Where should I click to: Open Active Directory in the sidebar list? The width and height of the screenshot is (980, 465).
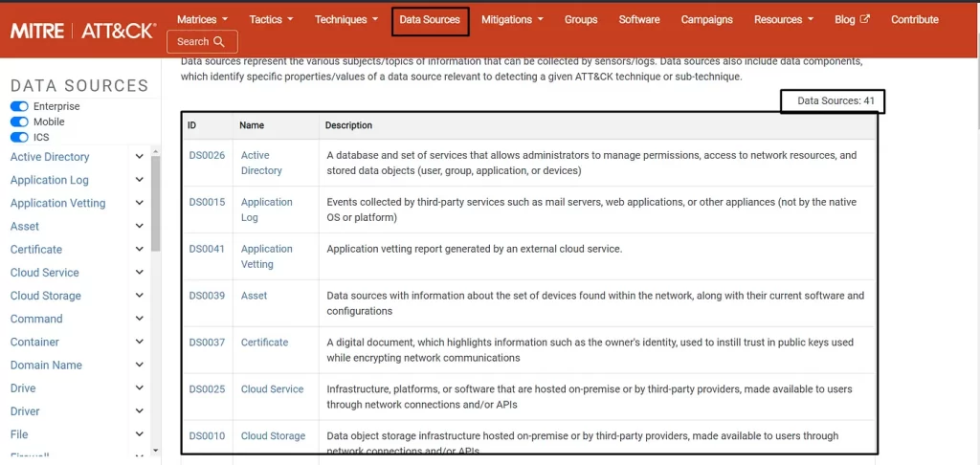[x=50, y=157]
